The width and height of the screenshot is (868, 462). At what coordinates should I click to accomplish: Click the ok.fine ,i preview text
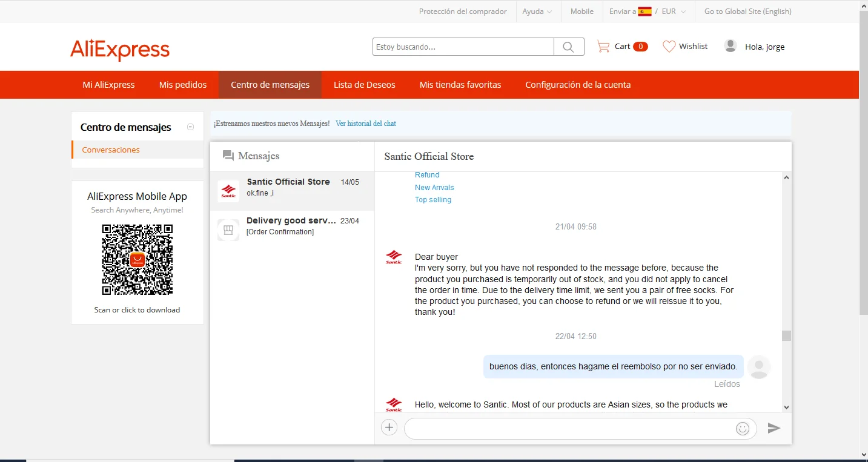[260, 193]
